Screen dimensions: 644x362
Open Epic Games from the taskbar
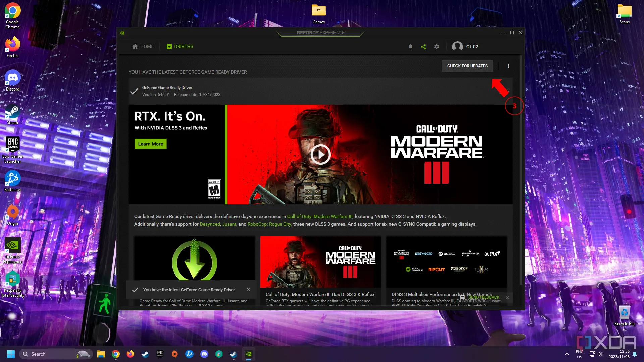[x=160, y=354]
